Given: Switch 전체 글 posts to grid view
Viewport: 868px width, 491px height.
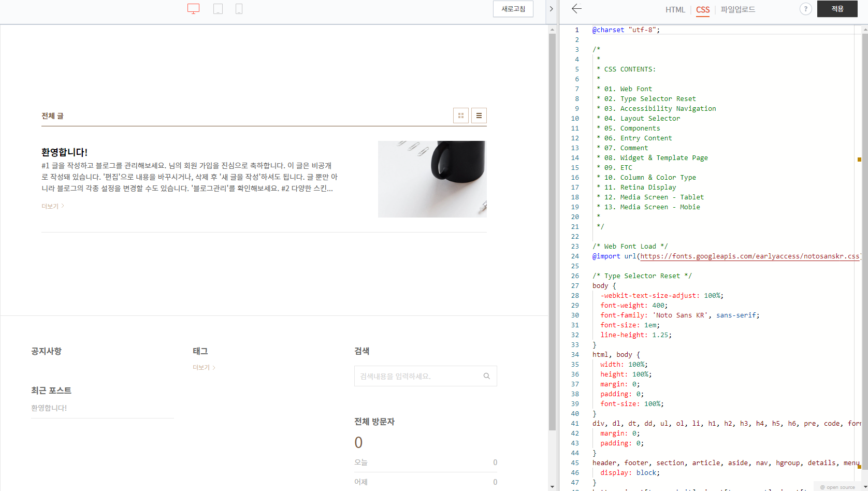Looking at the screenshot, I should [x=460, y=115].
